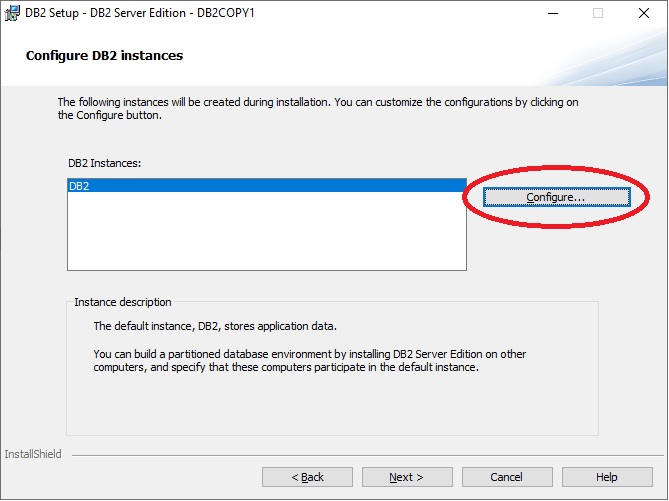Minimize the DB2 Setup window

[x=552, y=13]
